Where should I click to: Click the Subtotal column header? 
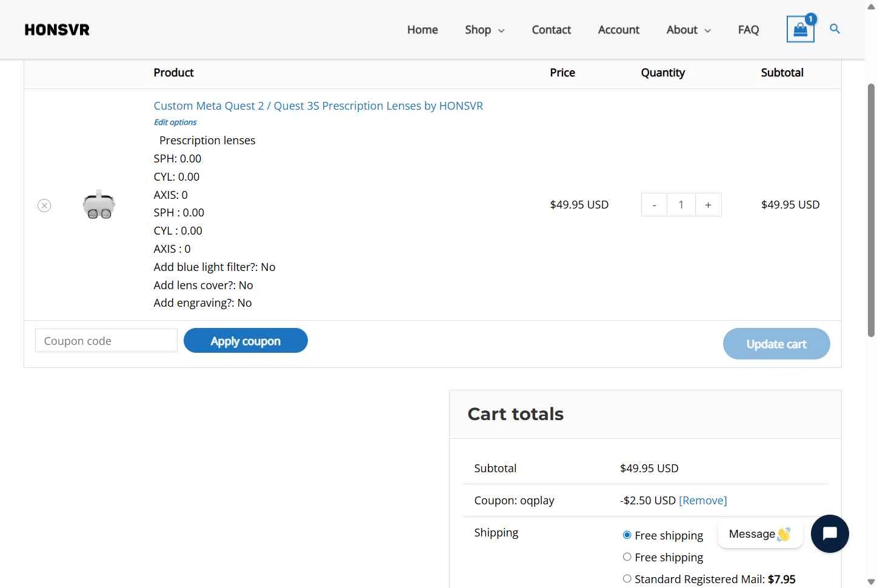[x=782, y=72]
